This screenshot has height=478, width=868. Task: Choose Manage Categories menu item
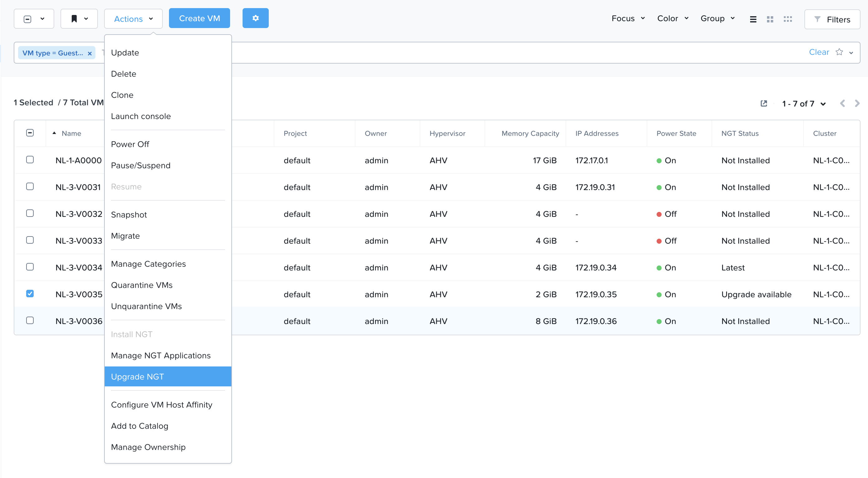click(168, 264)
